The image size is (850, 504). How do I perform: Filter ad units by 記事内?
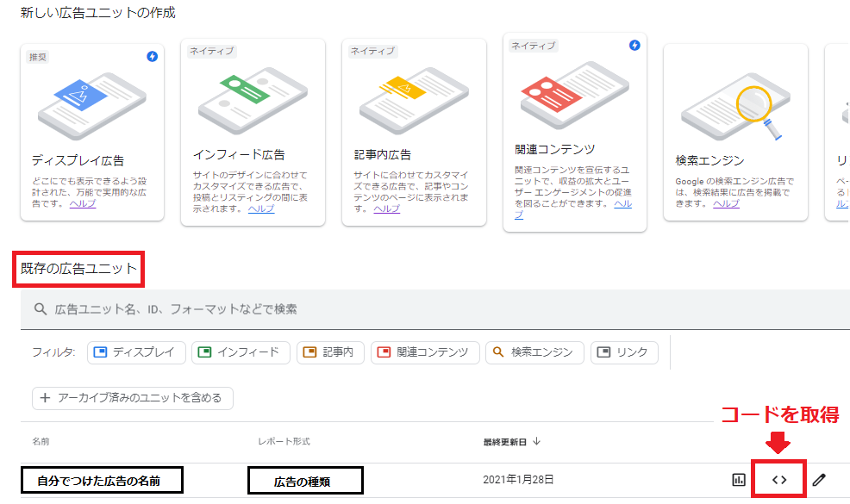coord(330,352)
